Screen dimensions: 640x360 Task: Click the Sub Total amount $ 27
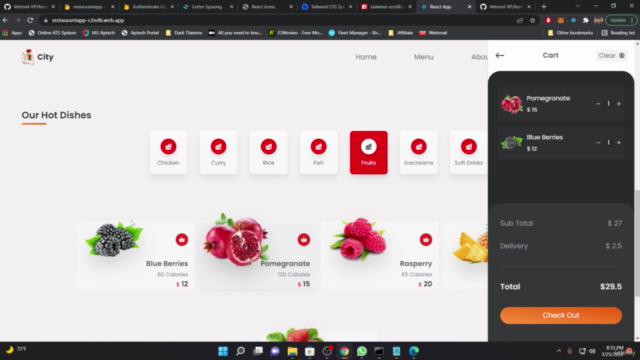tap(614, 223)
